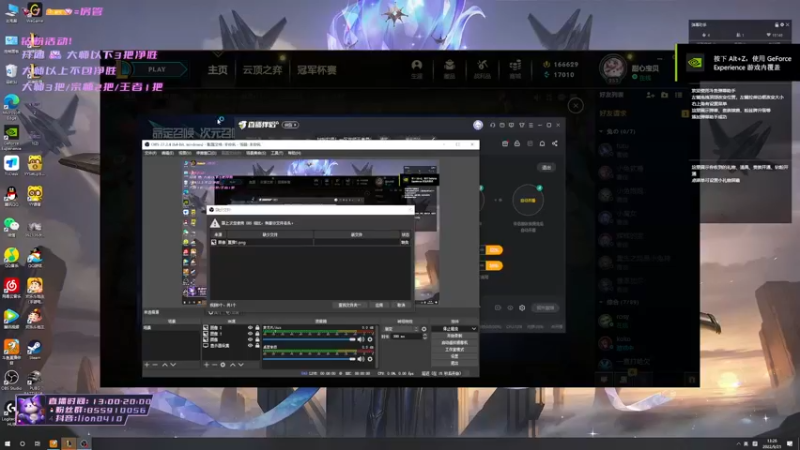Click the folder icon in friends list header
Viewport: 800px width, 450px height.
pyautogui.click(x=664, y=95)
